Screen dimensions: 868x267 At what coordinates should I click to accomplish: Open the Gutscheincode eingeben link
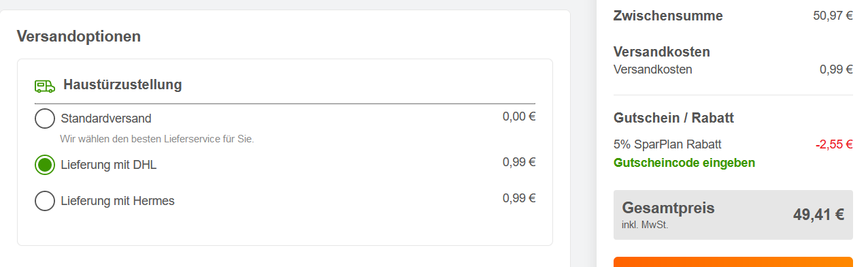684,163
